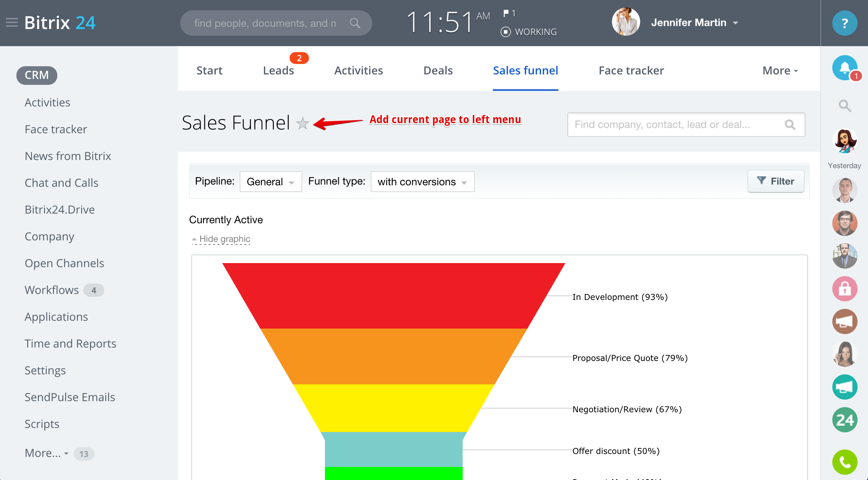Open Workflows menu item
Image resolution: width=868 pixels, height=480 pixels.
[x=52, y=290]
